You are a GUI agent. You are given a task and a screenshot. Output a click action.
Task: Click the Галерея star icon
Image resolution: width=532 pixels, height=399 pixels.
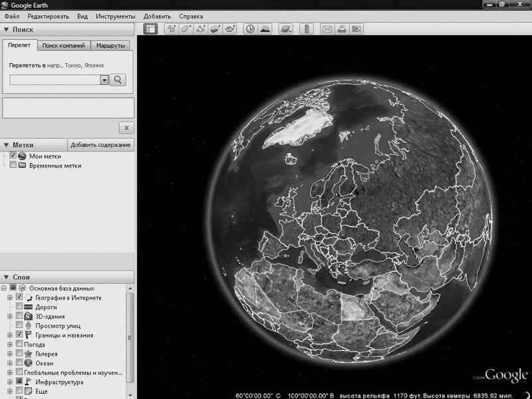[29, 354]
